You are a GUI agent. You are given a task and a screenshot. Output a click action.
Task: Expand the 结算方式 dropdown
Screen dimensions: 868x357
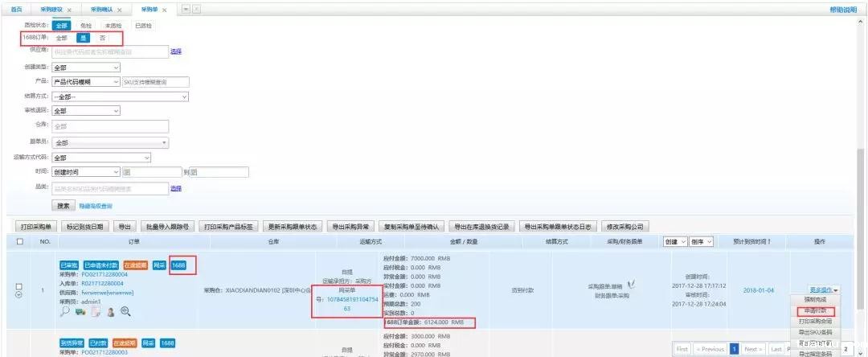click(120, 96)
